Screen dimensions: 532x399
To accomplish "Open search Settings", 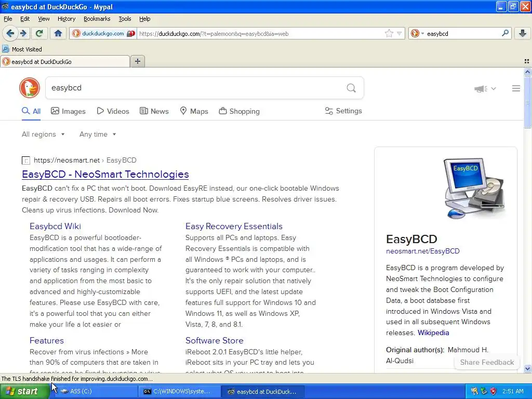I will click(343, 111).
